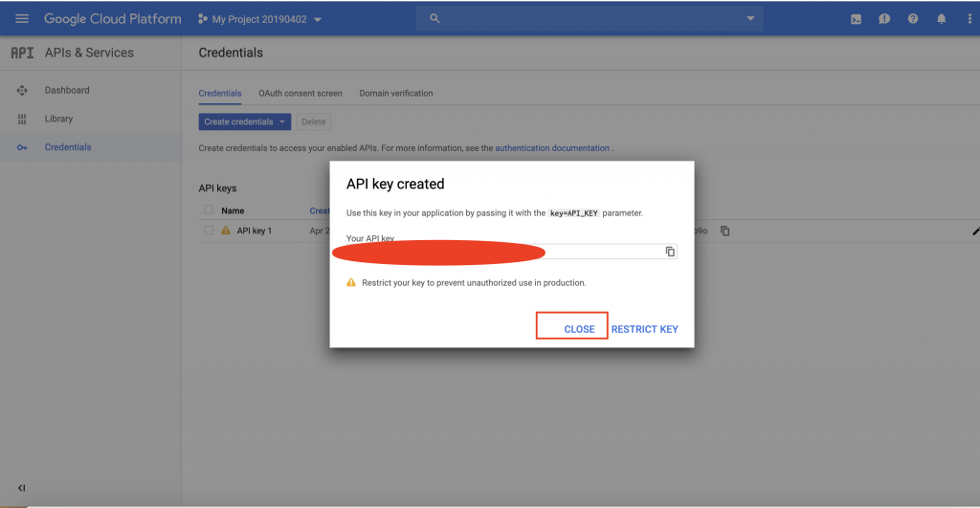Click the Google Cloud Platform logo text
The image size is (980, 508).
click(x=113, y=19)
